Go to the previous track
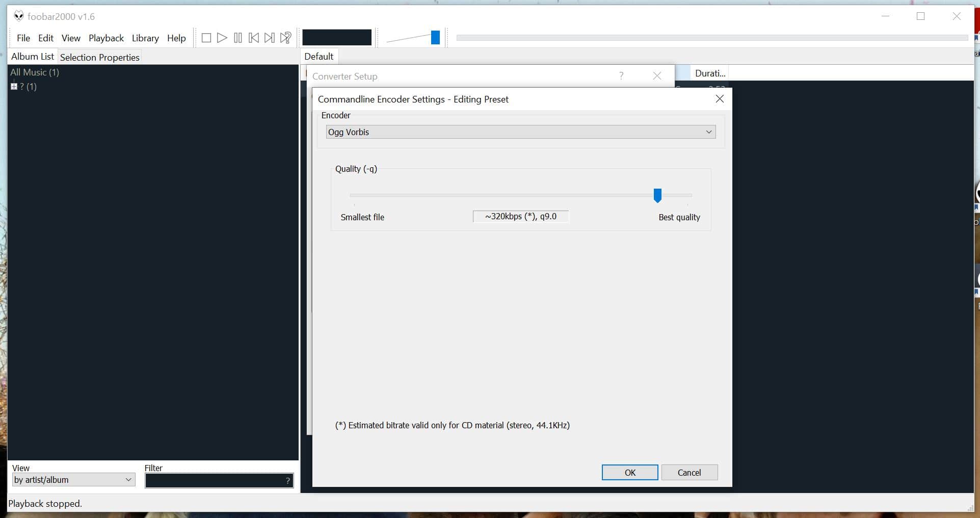 tap(254, 38)
